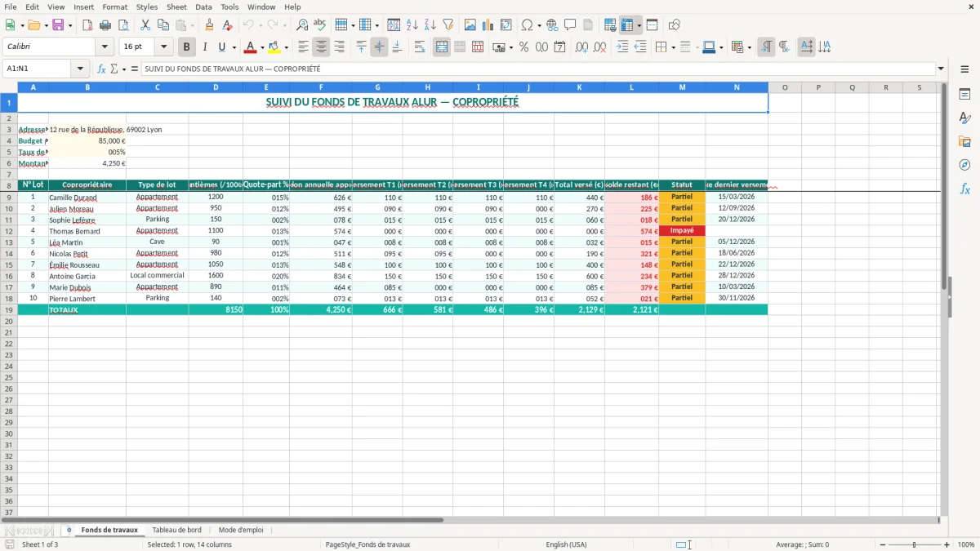Click the AutoFilter funnel icon

coord(448,25)
